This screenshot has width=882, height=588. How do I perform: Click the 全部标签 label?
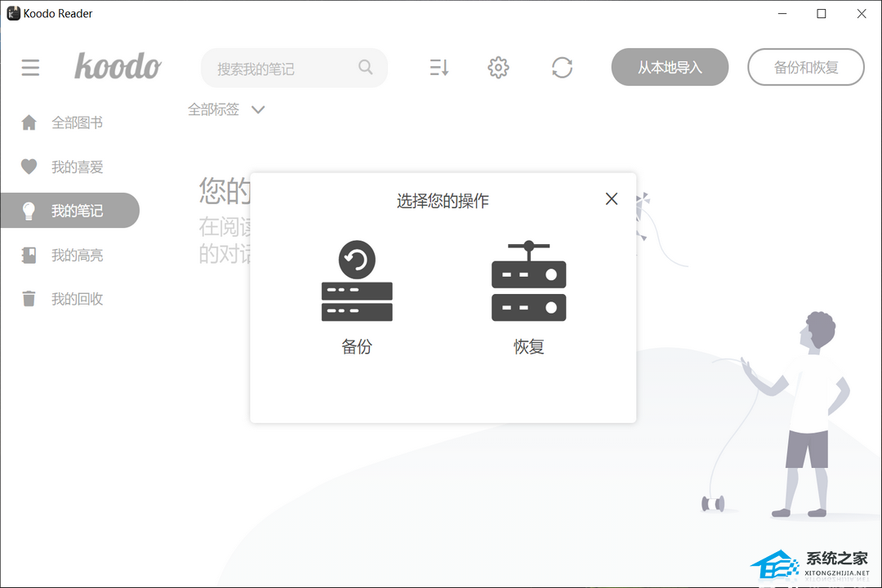point(214,109)
